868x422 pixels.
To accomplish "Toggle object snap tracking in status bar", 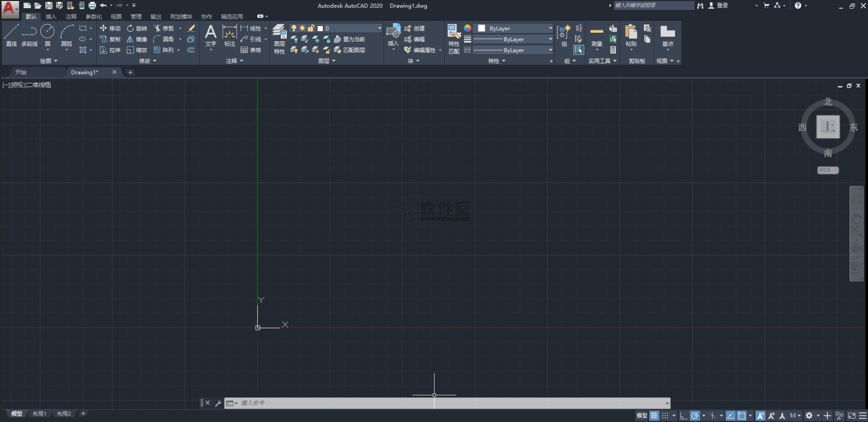I will 730,416.
